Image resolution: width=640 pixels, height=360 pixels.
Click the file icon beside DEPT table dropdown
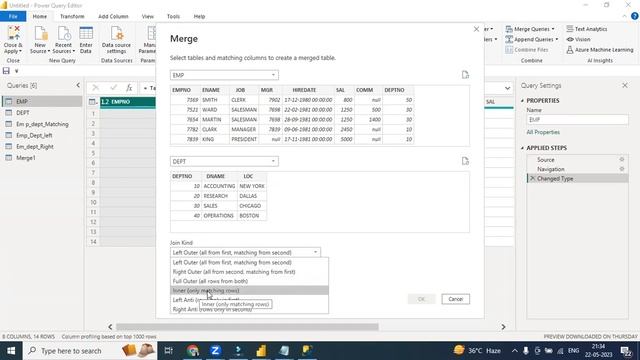pos(465,161)
